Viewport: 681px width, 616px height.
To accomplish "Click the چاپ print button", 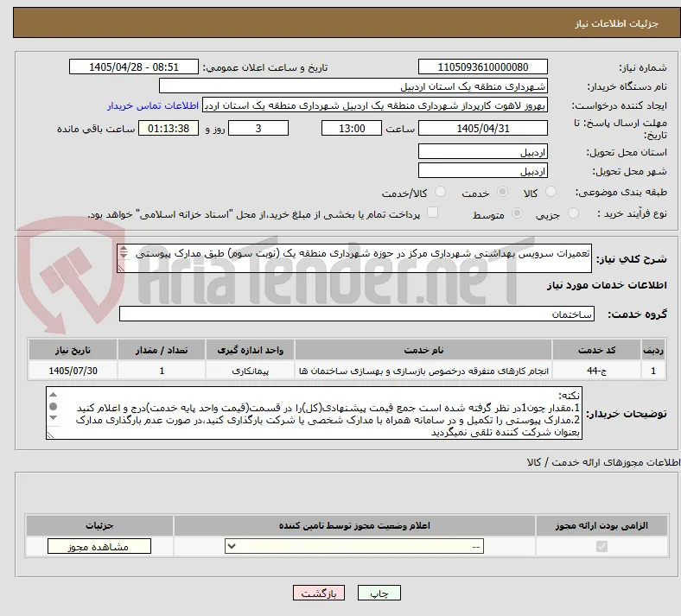I will click(379, 593).
